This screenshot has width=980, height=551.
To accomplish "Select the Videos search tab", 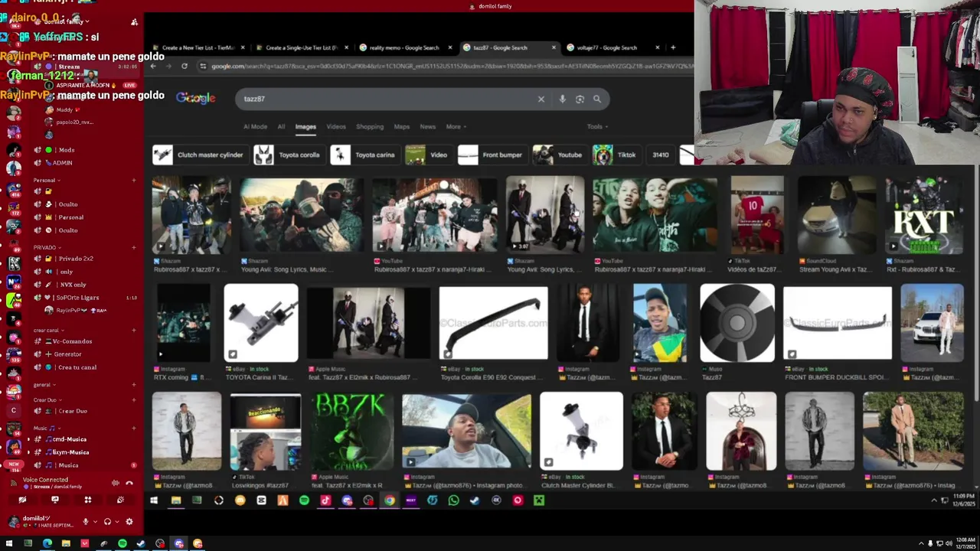I will click(x=336, y=127).
